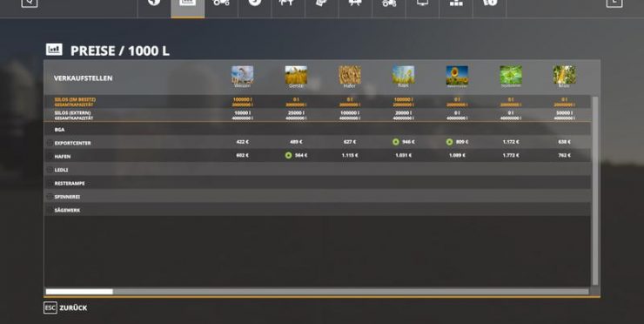Click the green indicator beside 809 €
The width and height of the screenshot is (644, 324).
[x=449, y=142]
